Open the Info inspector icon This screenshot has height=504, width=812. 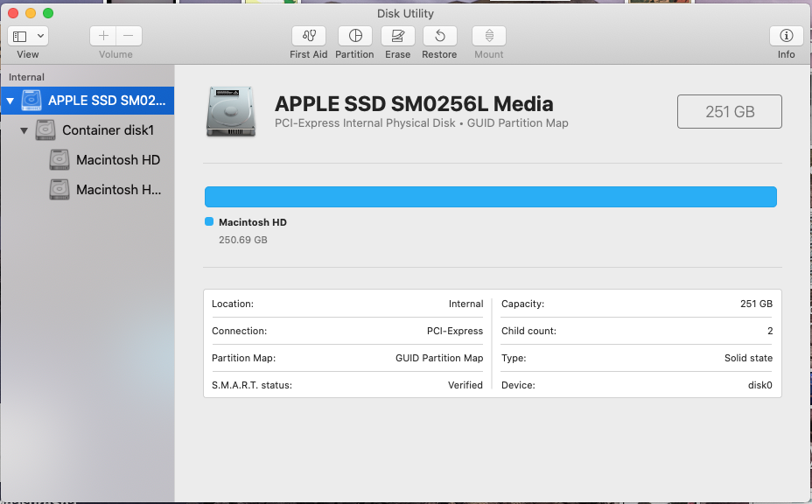point(786,36)
